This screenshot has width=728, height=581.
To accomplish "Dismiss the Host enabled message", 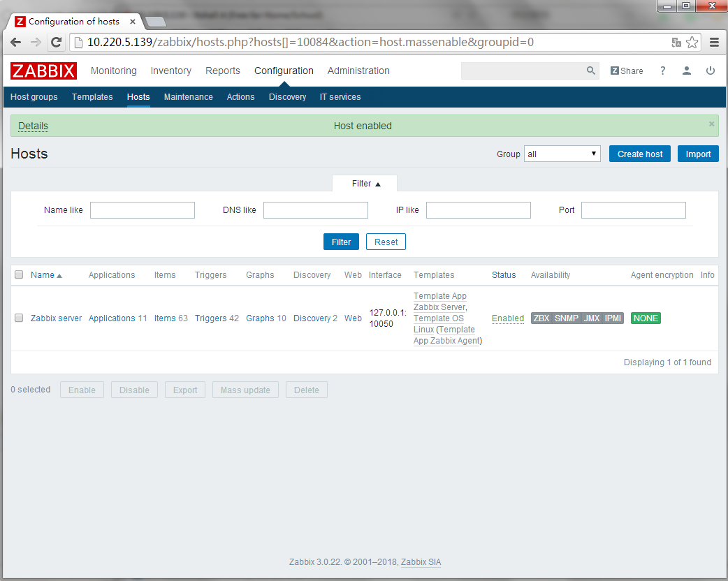I will coord(711,124).
